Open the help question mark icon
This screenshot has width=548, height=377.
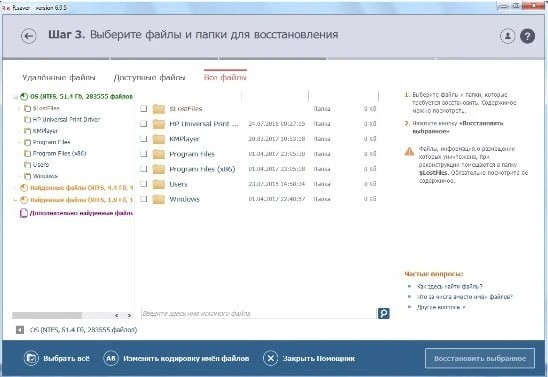click(527, 36)
